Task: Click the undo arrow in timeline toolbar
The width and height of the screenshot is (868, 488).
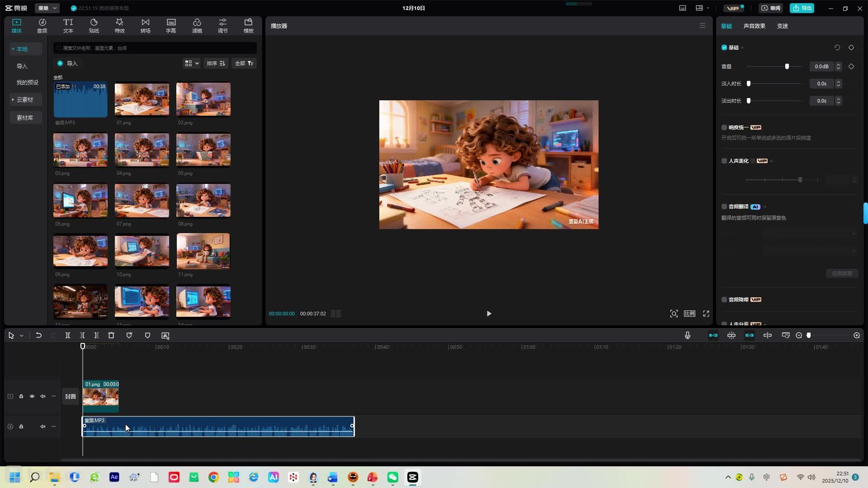Action: click(39, 335)
